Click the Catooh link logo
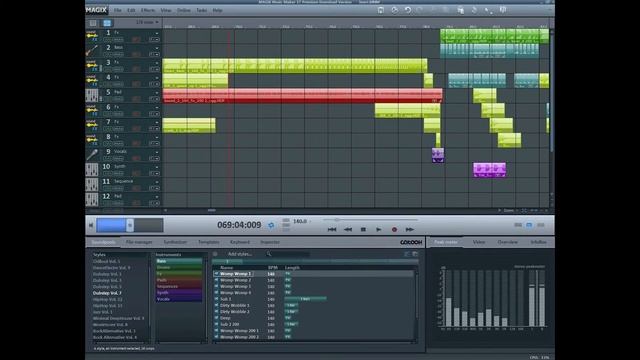The width and height of the screenshot is (640, 360). 411,242
